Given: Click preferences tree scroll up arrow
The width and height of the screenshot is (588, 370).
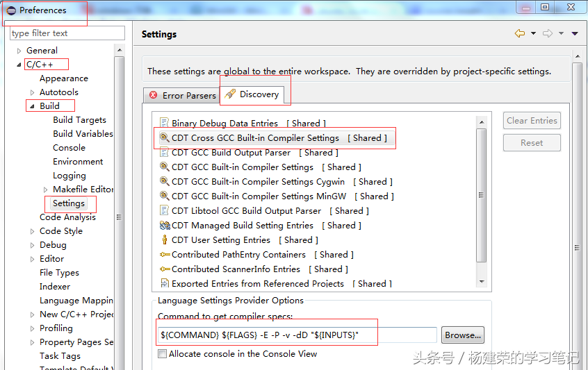Looking at the screenshot, I should coord(120,50).
